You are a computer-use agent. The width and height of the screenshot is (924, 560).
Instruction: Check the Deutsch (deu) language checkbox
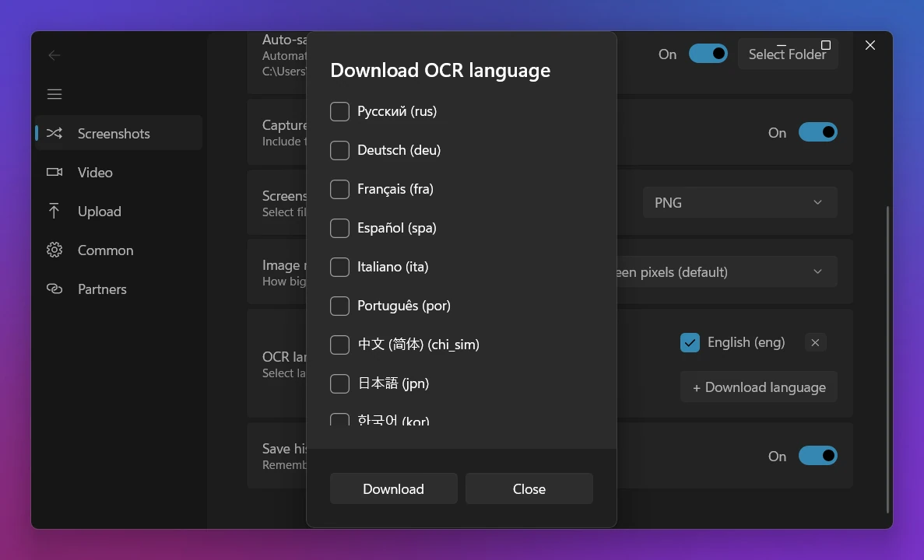pos(339,150)
